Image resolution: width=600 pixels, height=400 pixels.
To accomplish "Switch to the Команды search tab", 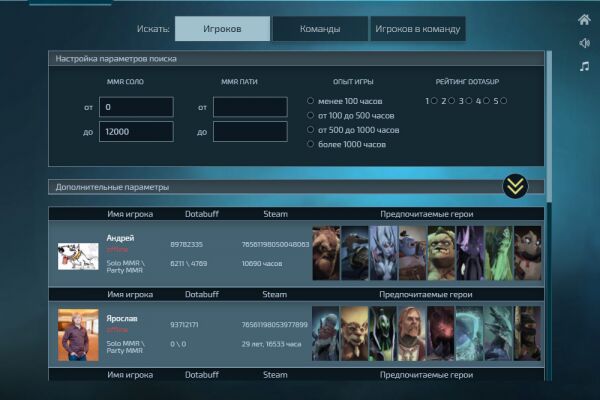I will point(320,29).
